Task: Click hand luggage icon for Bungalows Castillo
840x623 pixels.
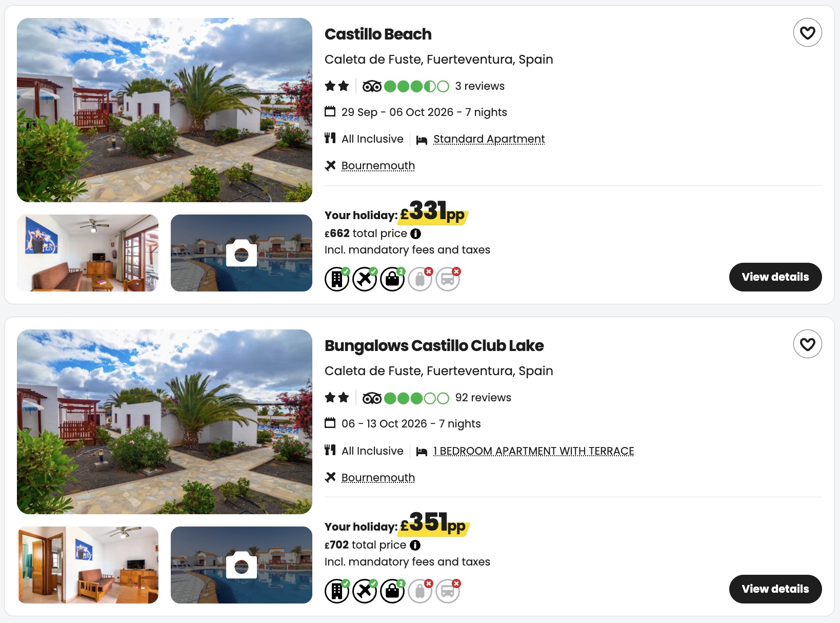Action: tap(392, 591)
